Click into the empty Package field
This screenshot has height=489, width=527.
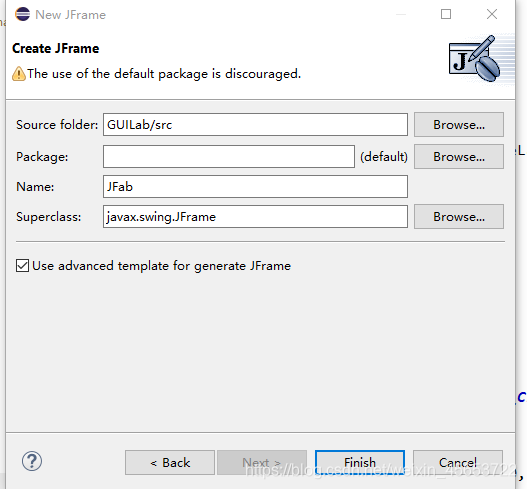click(229, 157)
